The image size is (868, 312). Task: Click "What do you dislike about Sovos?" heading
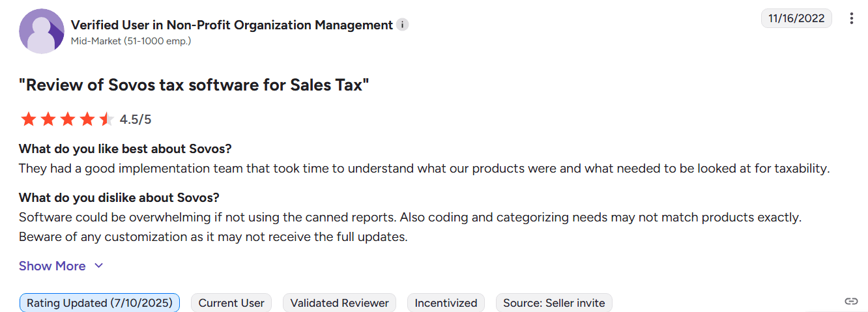tap(119, 197)
